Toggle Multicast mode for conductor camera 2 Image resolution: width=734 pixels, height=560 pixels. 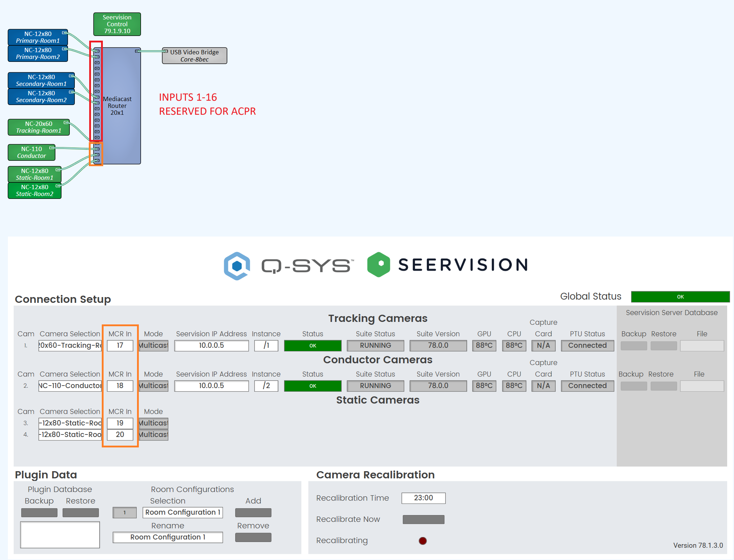pos(154,386)
